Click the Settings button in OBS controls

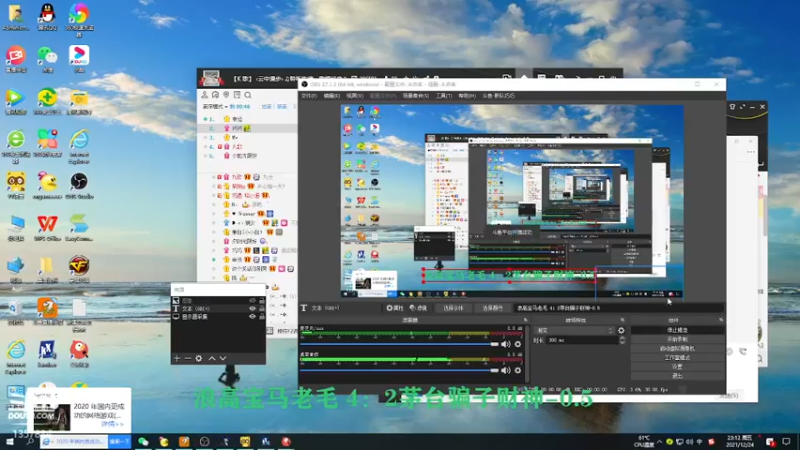pyautogui.click(x=678, y=367)
